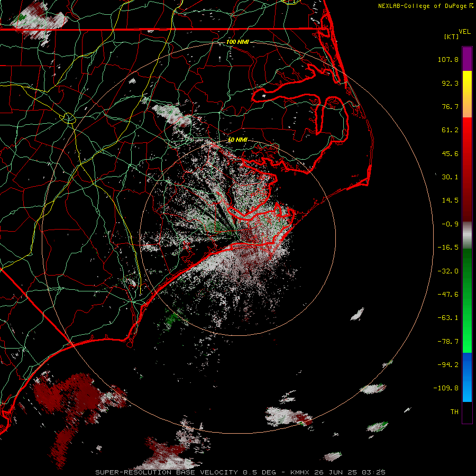Click the 14.5 legend value
The width and height of the screenshot is (476, 476).
point(450,200)
